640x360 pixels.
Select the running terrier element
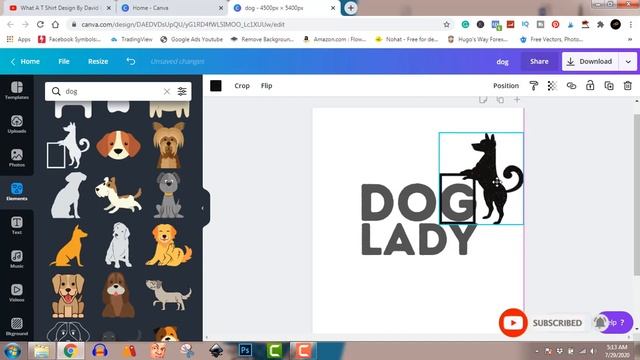coord(118,195)
